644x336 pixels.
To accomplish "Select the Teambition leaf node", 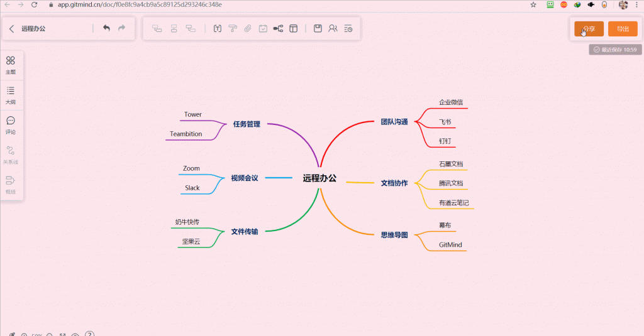I will pos(186,134).
